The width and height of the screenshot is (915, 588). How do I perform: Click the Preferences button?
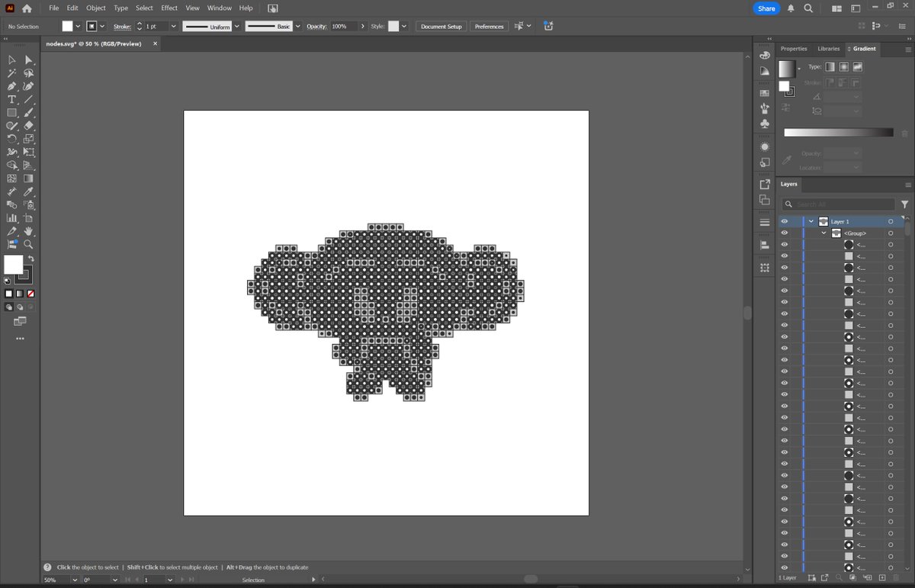click(489, 26)
